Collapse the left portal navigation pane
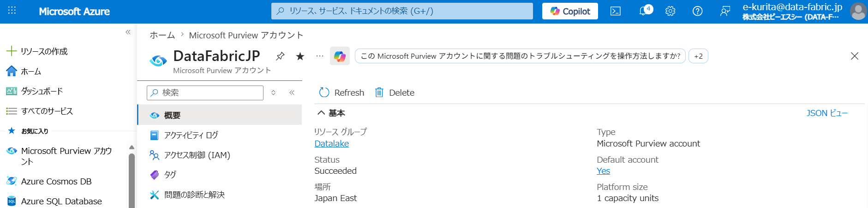Viewport: 868px width, 208px height. click(x=128, y=32)
